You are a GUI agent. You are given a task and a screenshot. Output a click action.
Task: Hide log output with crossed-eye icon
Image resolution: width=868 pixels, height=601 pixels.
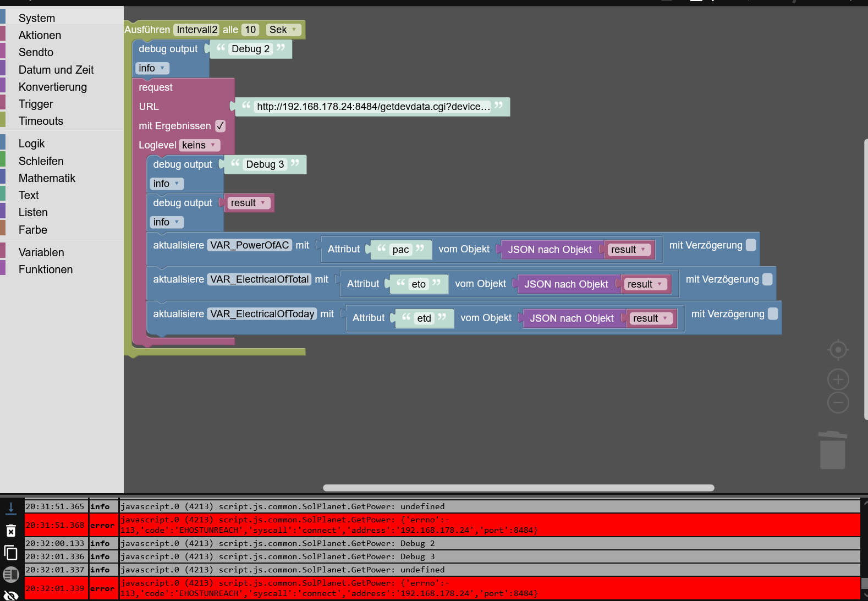(11, 595)
